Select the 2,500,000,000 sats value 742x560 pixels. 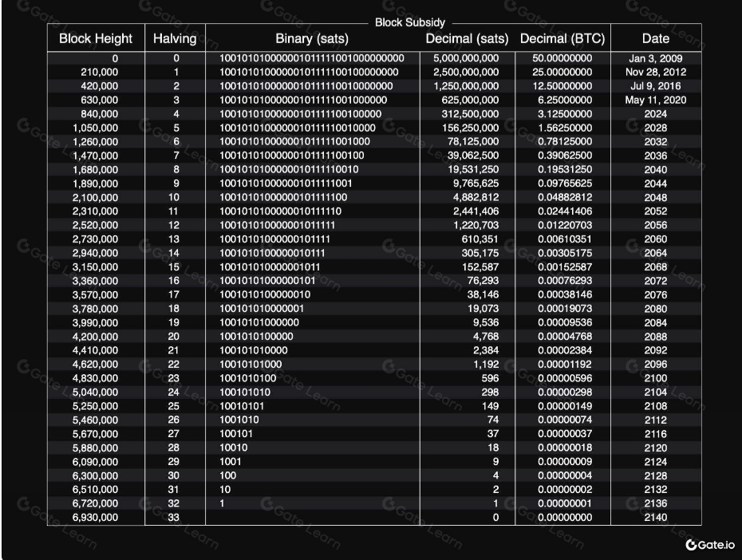466,73
